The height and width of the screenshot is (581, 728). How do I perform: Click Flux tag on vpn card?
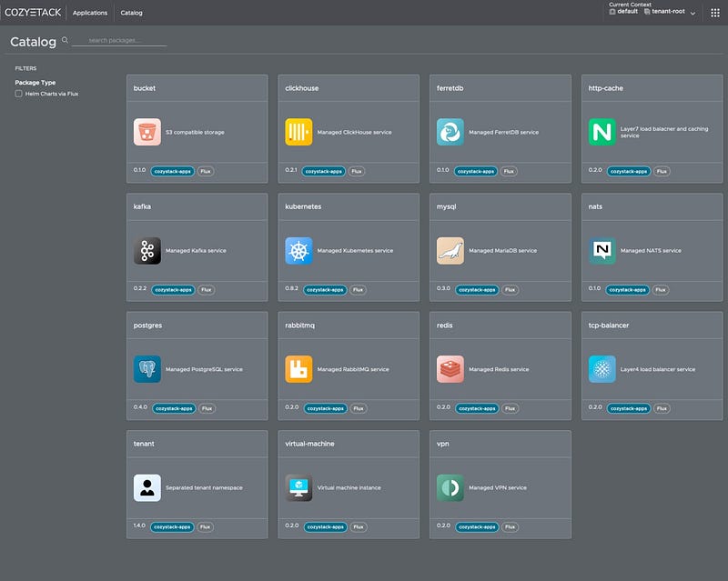[510, 527]
